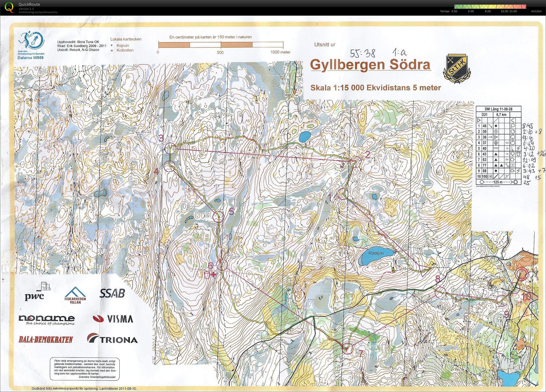This screenshot has height=392, width=546.
Task: Click the QuickRoute Q logo icon
Action: click(x=9, y=7)
